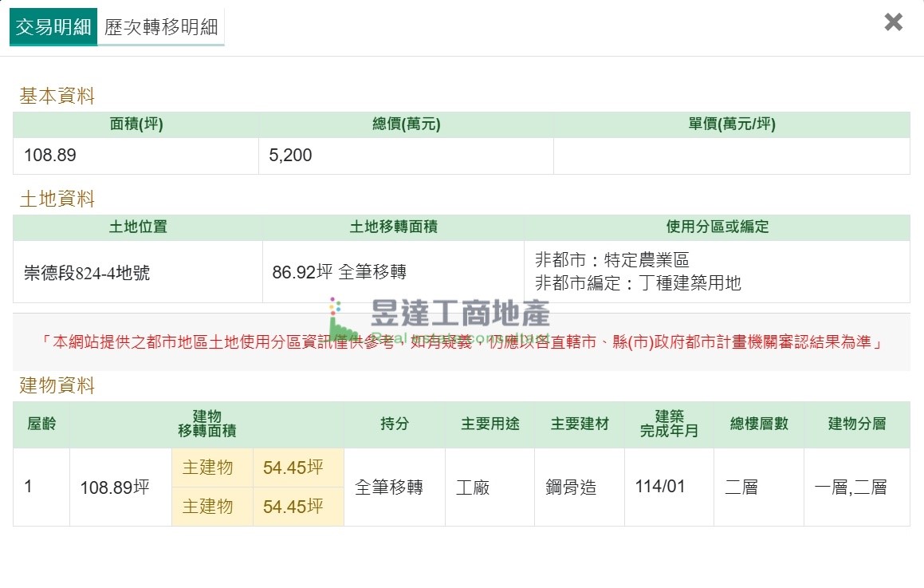Click the 86.92坪 全筆移轉 cell
The height and width of the screenshot is (588, 924).
pos(340,272)
